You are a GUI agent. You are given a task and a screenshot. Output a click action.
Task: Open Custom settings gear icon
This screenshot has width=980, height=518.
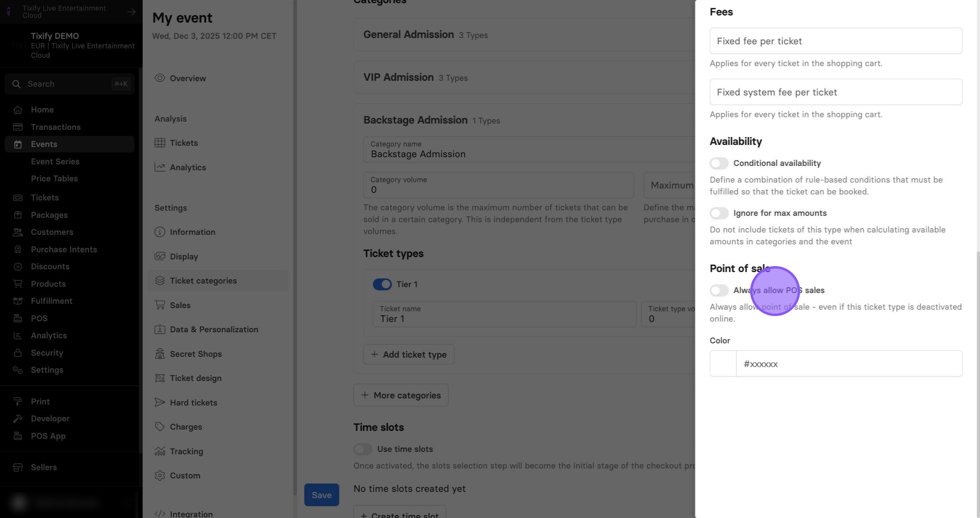tap(160, 475)
